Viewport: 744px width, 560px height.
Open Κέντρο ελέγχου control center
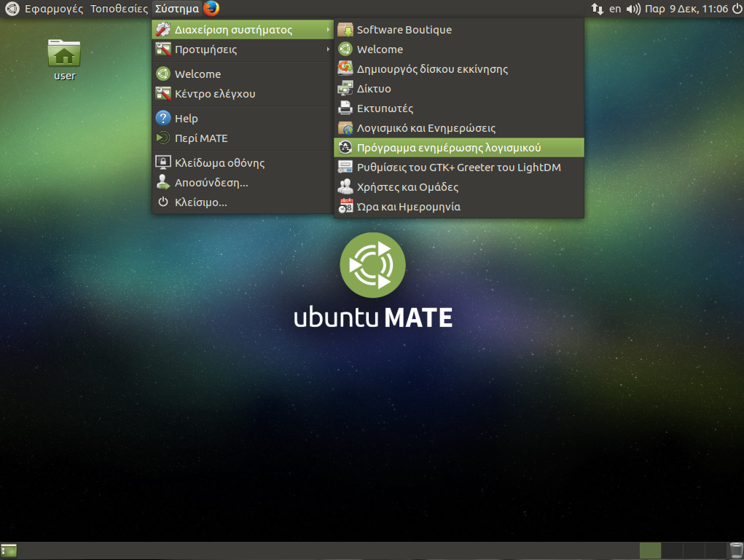[215, 94]
